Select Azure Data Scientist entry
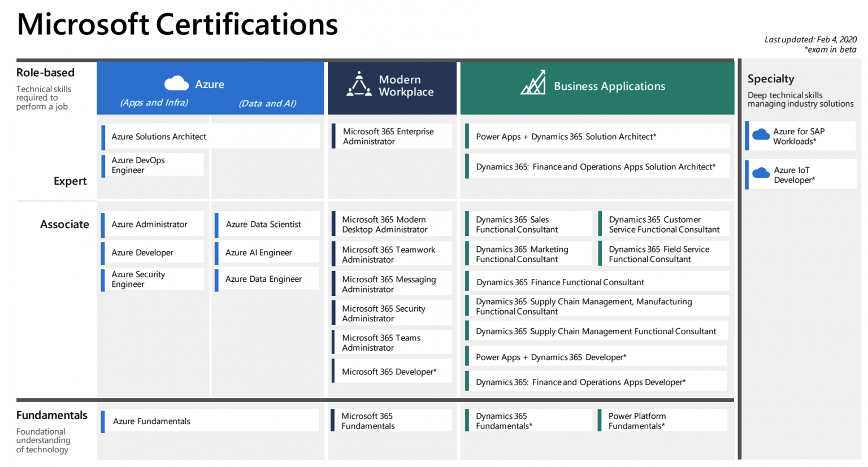868x467 pixels. [267, 225]
